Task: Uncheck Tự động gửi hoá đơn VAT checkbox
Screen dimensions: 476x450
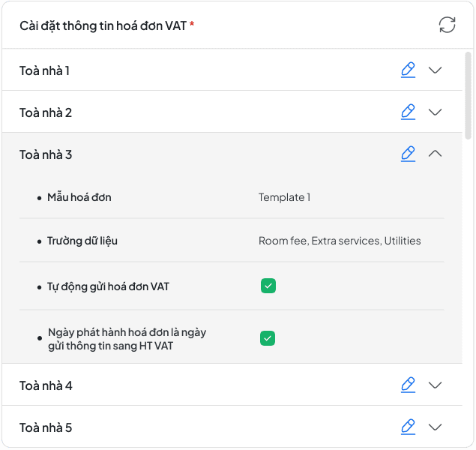Action: click(268, 286)
